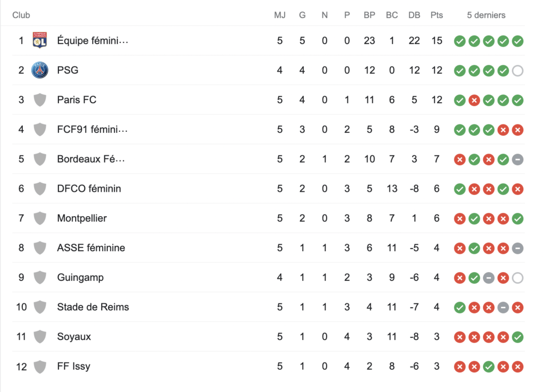
Task: Open the DFCO féminin team link
Action: [89, 189]
